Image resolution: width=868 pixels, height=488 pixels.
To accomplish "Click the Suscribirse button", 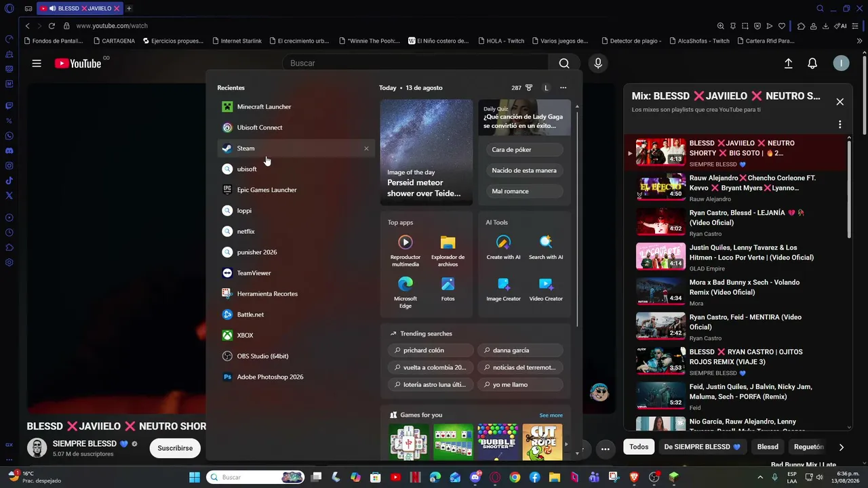I will [175, 448].
